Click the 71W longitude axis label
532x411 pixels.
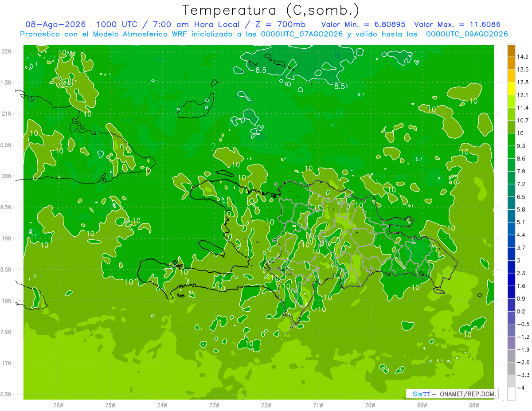coord(318,405)
